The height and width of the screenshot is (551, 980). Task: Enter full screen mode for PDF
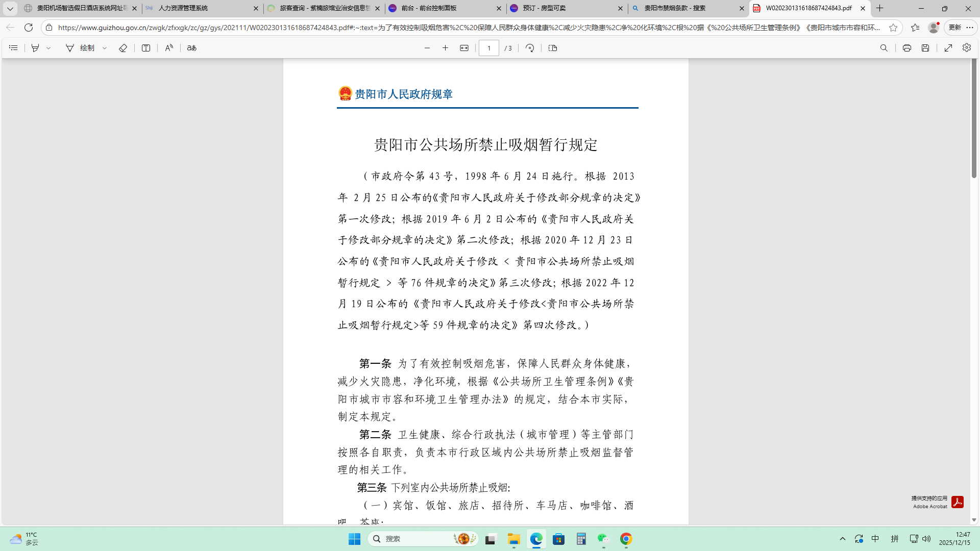pyautogui.click(x=948, y=48)
